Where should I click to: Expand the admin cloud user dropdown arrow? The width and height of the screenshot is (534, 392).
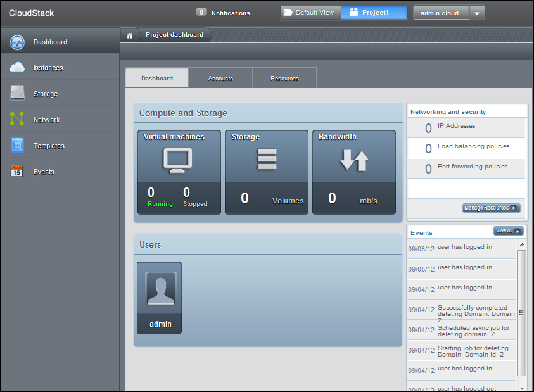[x=477, y=13]
